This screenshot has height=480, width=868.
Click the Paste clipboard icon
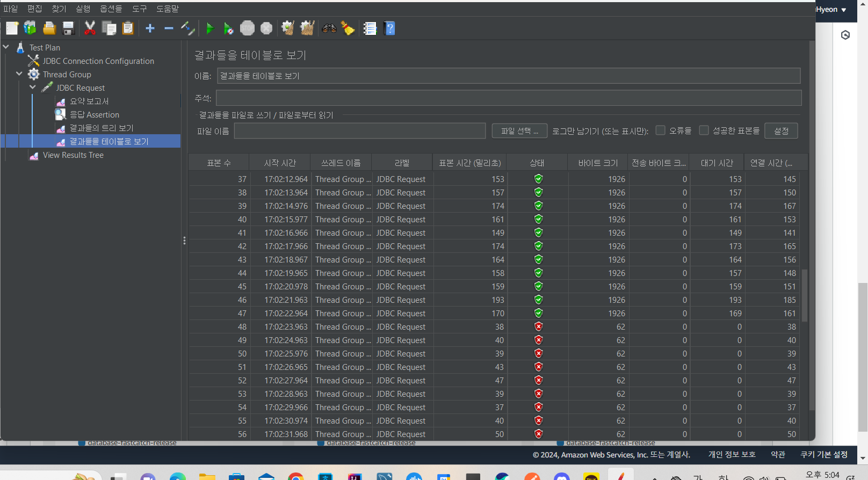(128, 28)
